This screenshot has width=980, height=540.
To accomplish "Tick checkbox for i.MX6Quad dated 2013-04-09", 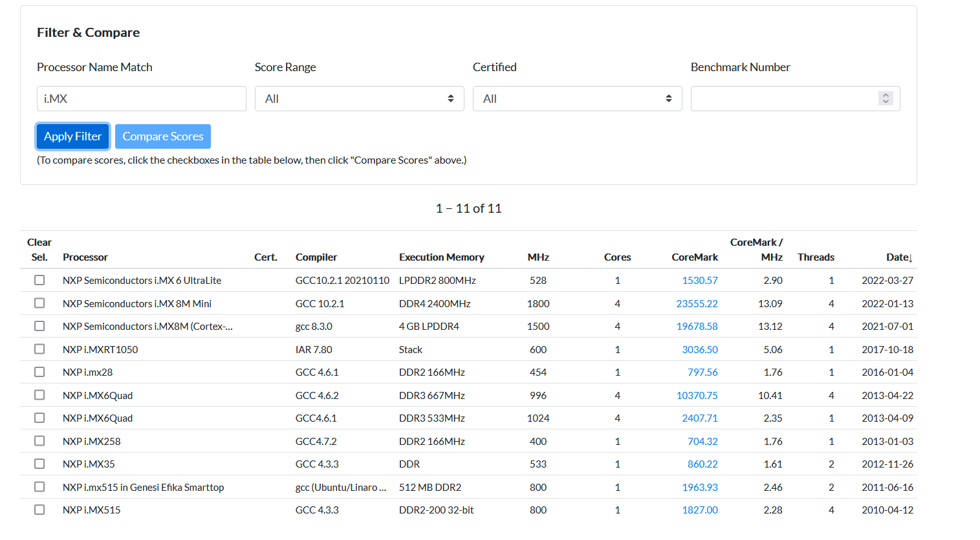I will pos(39,418).
